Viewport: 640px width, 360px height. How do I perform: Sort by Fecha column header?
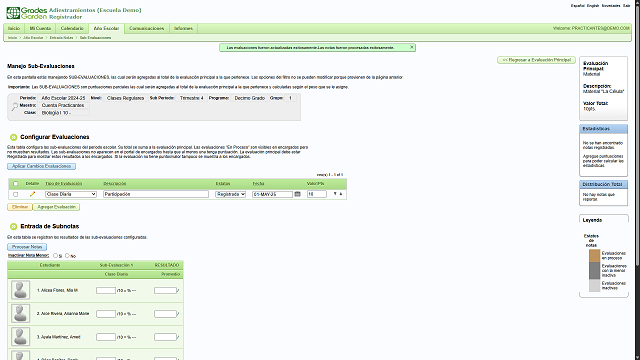click(258, 184)
